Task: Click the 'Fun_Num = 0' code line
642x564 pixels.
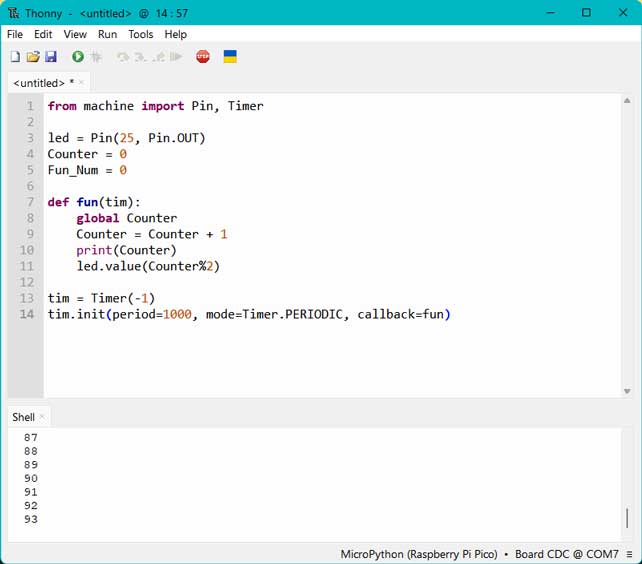Action: pyautogui.click(x=87, y=170)
